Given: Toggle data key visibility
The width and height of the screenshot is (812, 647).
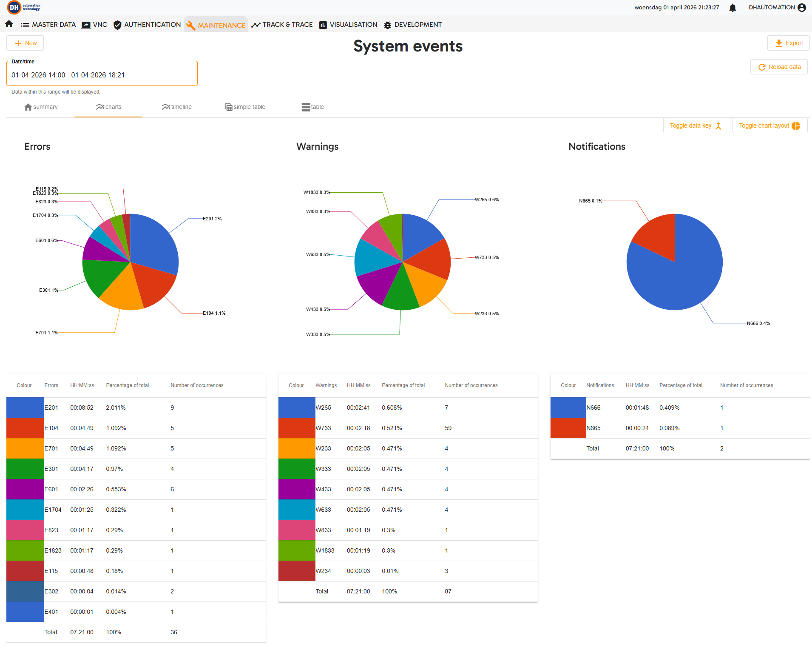Looking at the screenshot, I should click(696, 125).
